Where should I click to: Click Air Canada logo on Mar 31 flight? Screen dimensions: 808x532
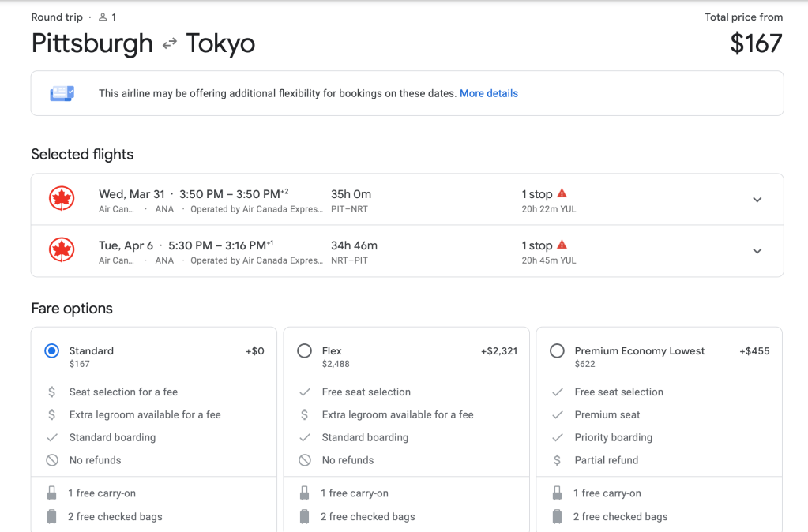tap(61, 200)
